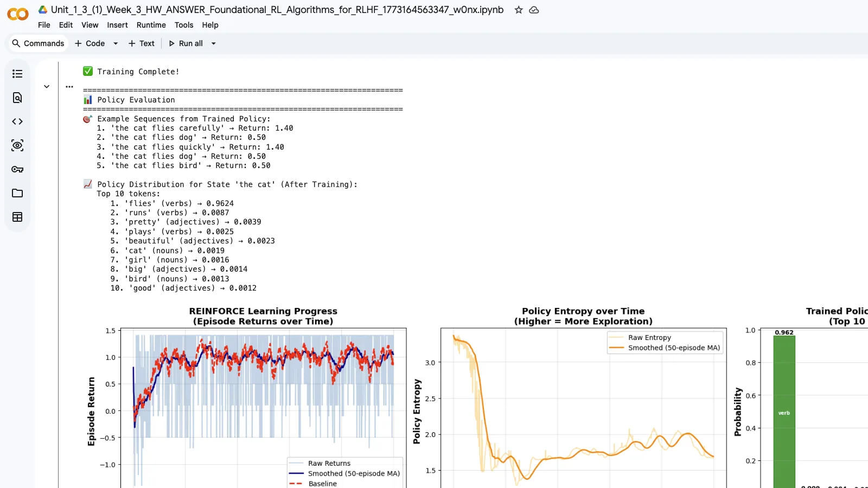Open the Files folder panel
The image size is (868, 488).
pos(17,193)
